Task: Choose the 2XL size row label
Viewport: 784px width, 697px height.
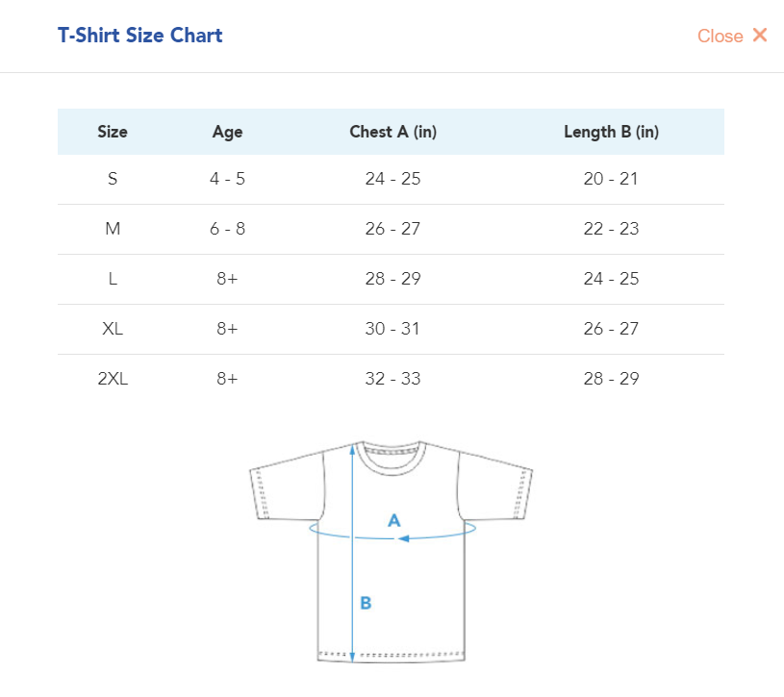Action: point(113,379)
